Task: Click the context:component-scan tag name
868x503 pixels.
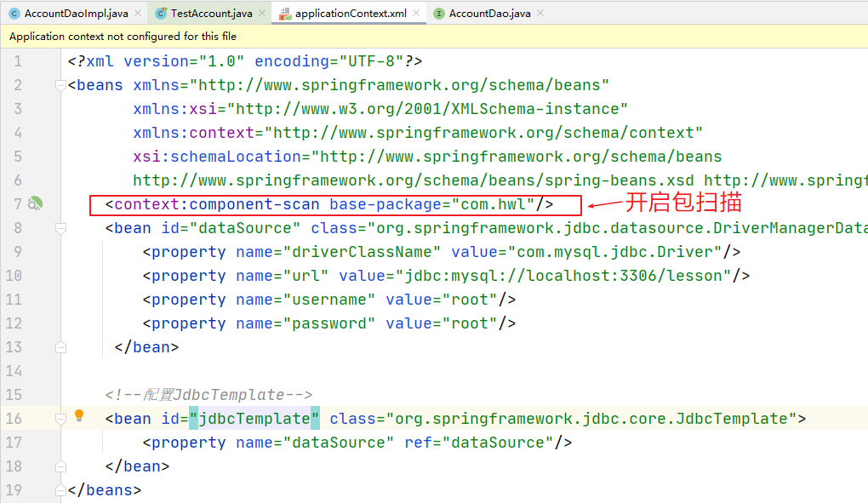Action: 217,204
